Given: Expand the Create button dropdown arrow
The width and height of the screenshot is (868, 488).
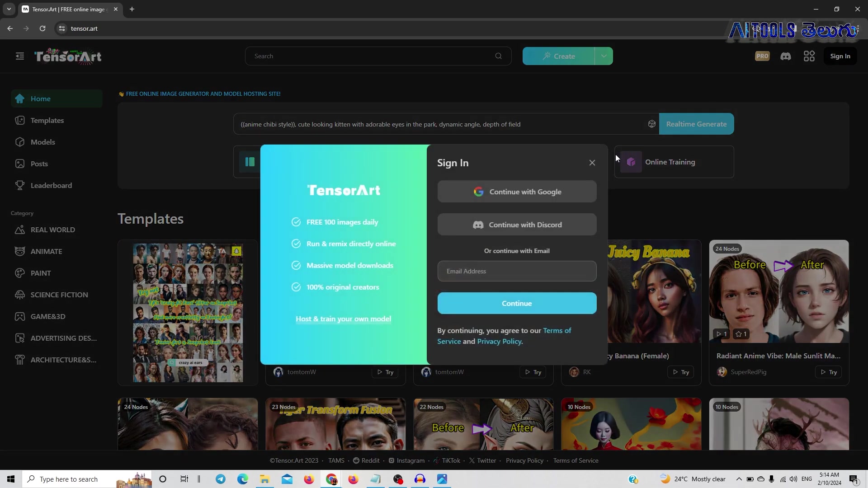Looking at the screenshot, I should tap(604, 56).
